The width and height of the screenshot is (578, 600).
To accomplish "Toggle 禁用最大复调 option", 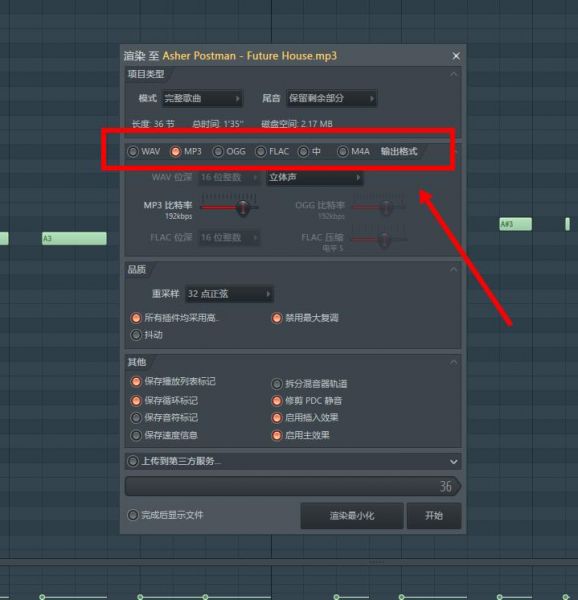I will (x=277, y=318).
